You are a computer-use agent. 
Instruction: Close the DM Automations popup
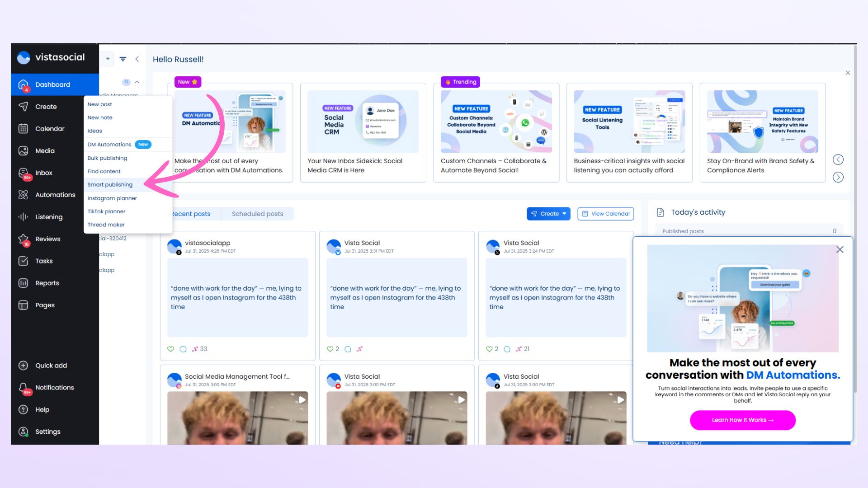840,249
